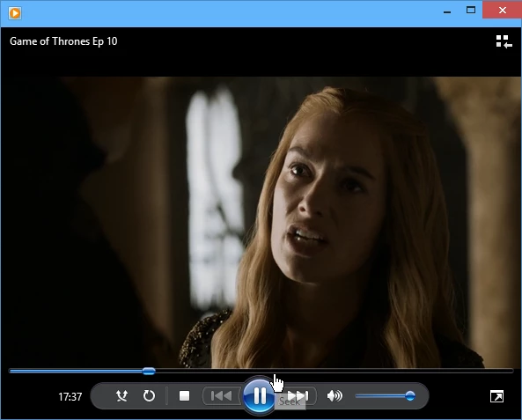Toggle shuffle mode
The image size is (522, 420).
pos(121,396)
